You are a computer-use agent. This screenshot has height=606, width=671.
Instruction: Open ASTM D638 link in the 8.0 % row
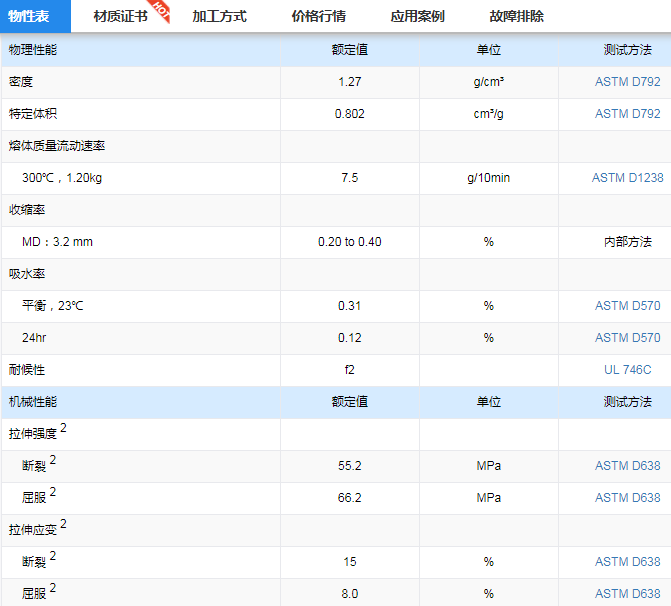(x=627, y=594)
